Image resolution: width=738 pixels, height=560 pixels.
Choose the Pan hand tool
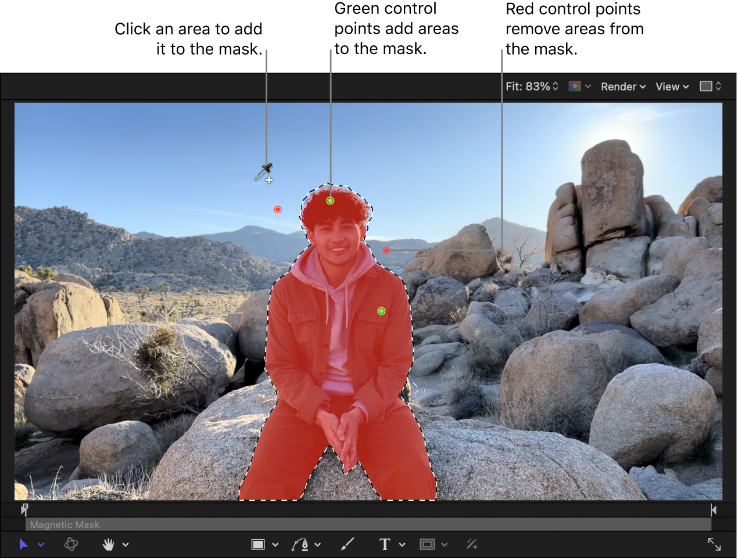pos(108,544)
